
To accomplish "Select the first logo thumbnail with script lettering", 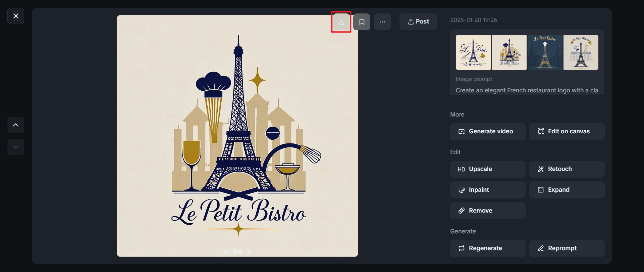I will [x=473, y=52].
